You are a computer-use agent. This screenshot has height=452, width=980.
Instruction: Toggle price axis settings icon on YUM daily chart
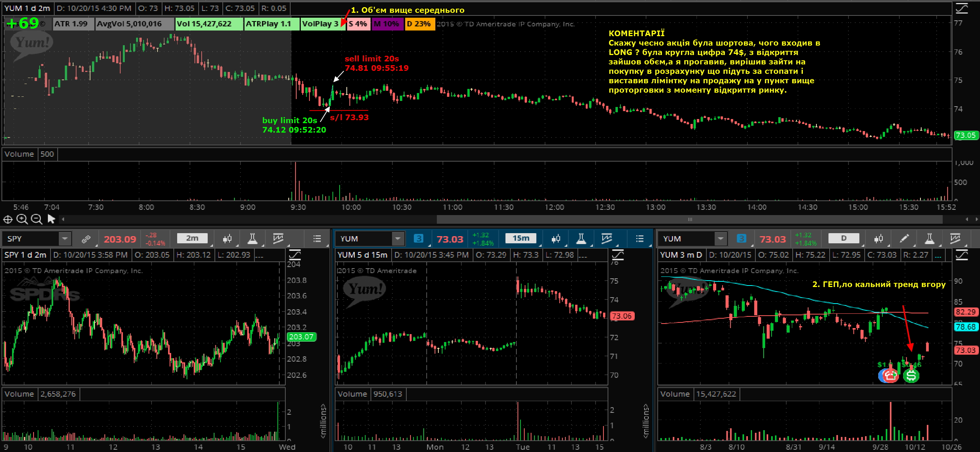[962, 255]
